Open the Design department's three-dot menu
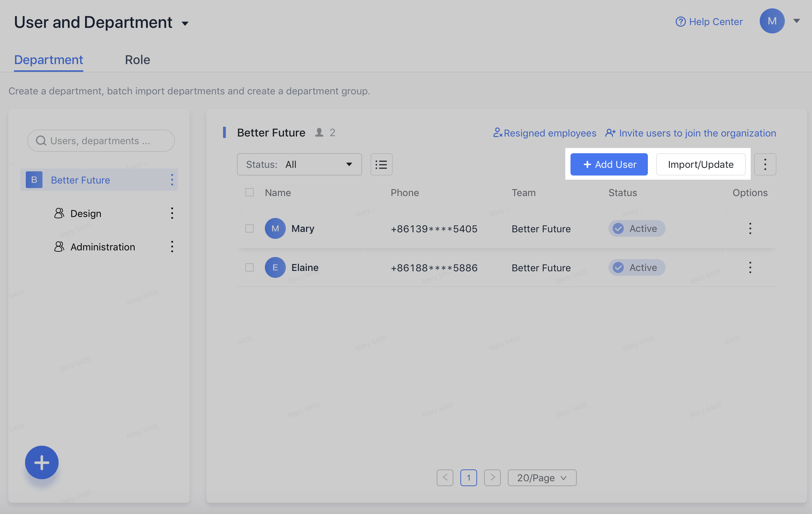 click(172, 213)
